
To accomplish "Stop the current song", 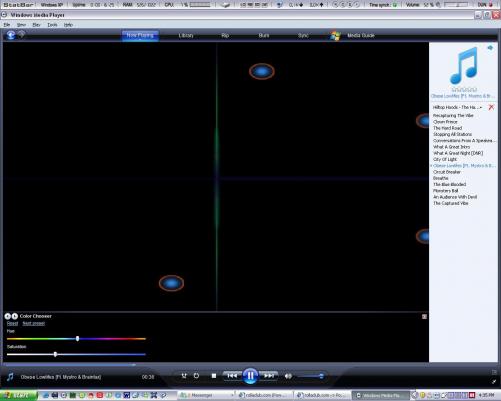I will (214, 376).
